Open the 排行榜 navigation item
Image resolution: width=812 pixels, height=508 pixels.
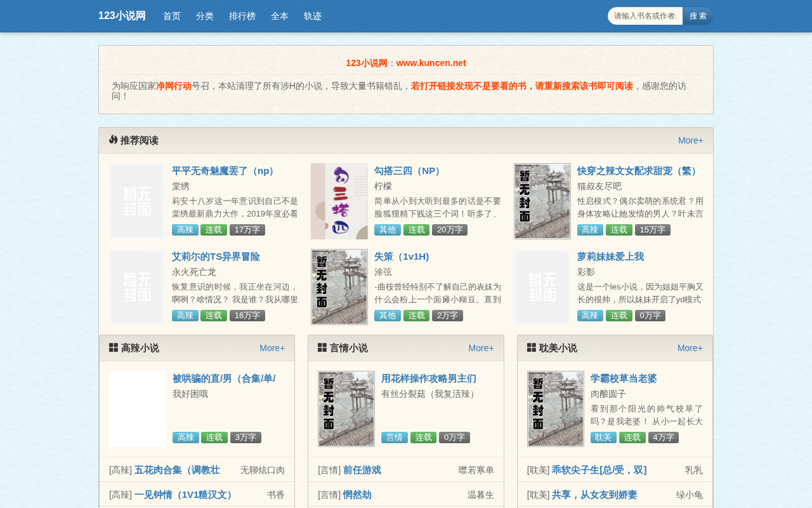point(242,16)
